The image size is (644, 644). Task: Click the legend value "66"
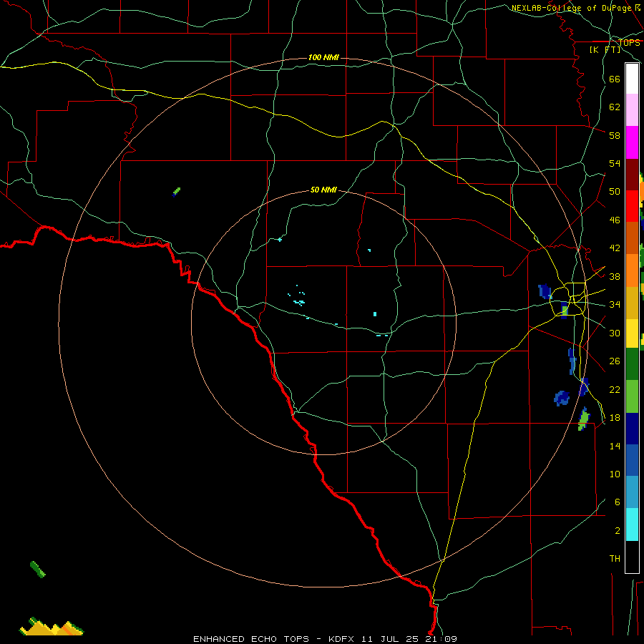click(x=615, y=79)
